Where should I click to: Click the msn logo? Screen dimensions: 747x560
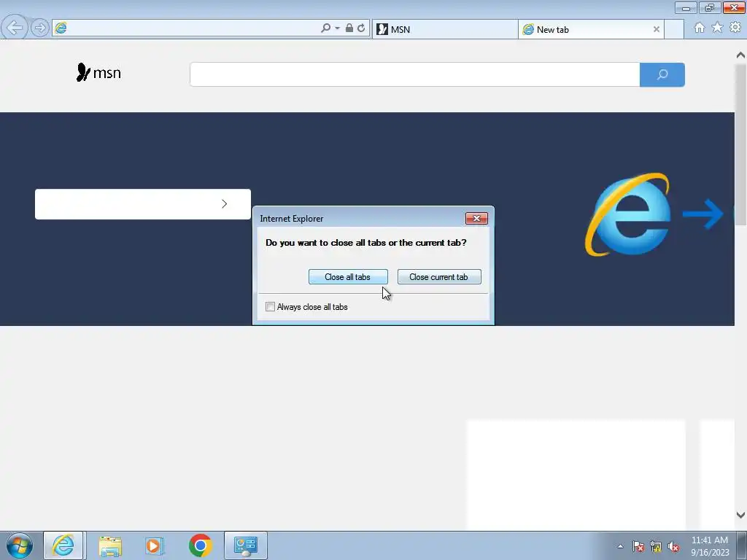coord(98,72)
